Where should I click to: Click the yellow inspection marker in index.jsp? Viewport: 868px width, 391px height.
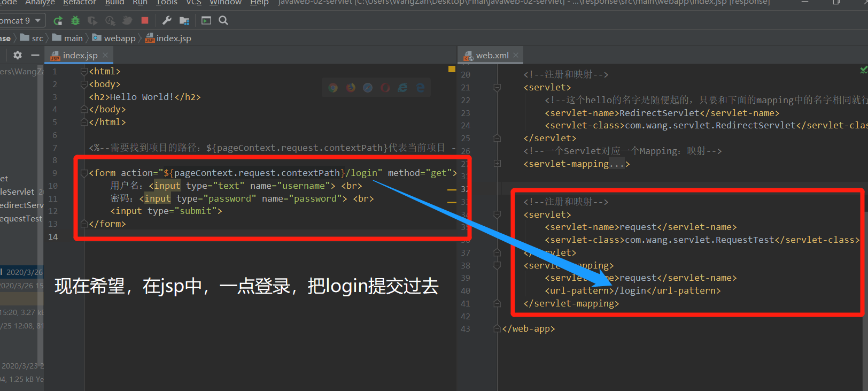coord(452,70)
